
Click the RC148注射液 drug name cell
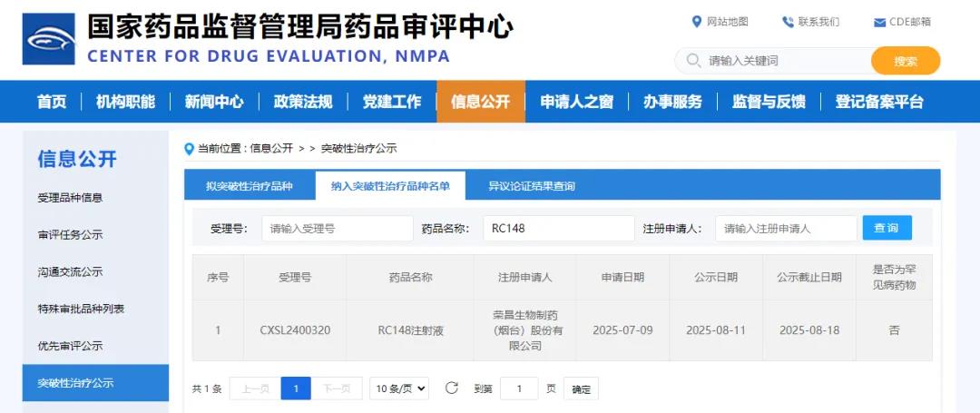[411, 329]
